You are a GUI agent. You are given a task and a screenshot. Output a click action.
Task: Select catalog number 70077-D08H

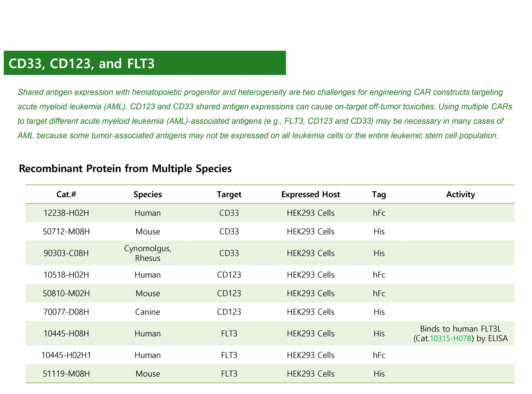pos(66,312)
